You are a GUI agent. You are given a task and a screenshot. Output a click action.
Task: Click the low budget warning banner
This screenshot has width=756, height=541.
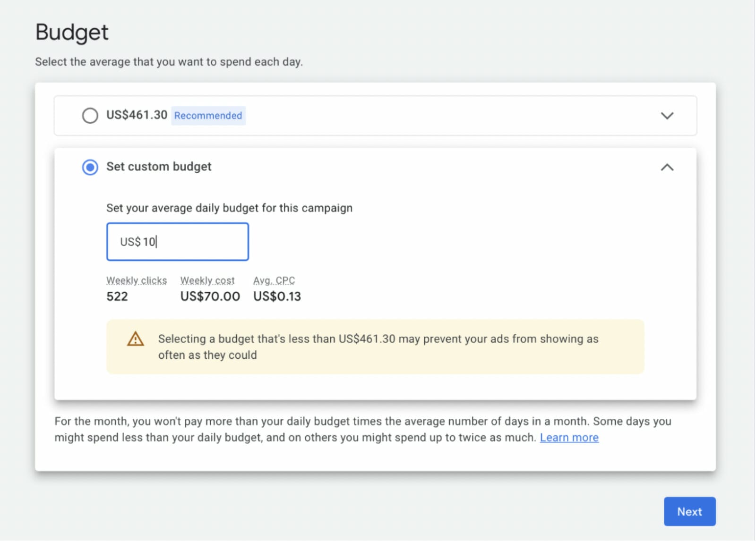(376, 347)
